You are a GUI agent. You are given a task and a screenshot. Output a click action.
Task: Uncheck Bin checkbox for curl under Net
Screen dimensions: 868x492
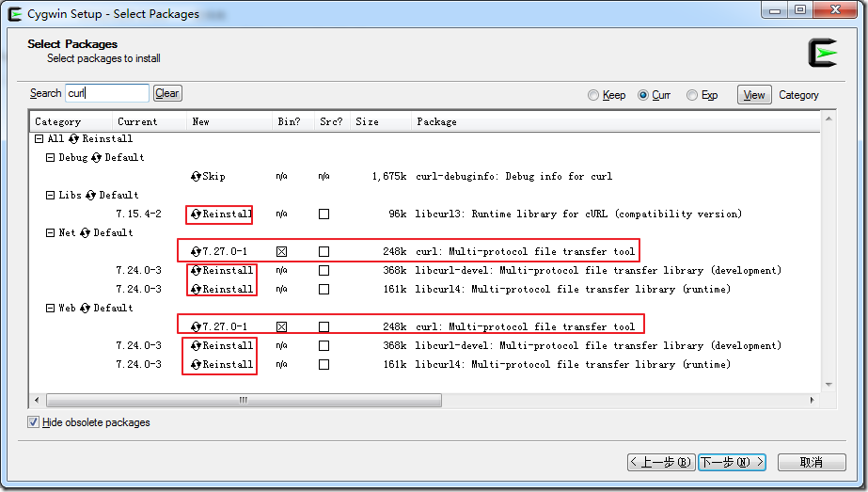tap(282, 251)
